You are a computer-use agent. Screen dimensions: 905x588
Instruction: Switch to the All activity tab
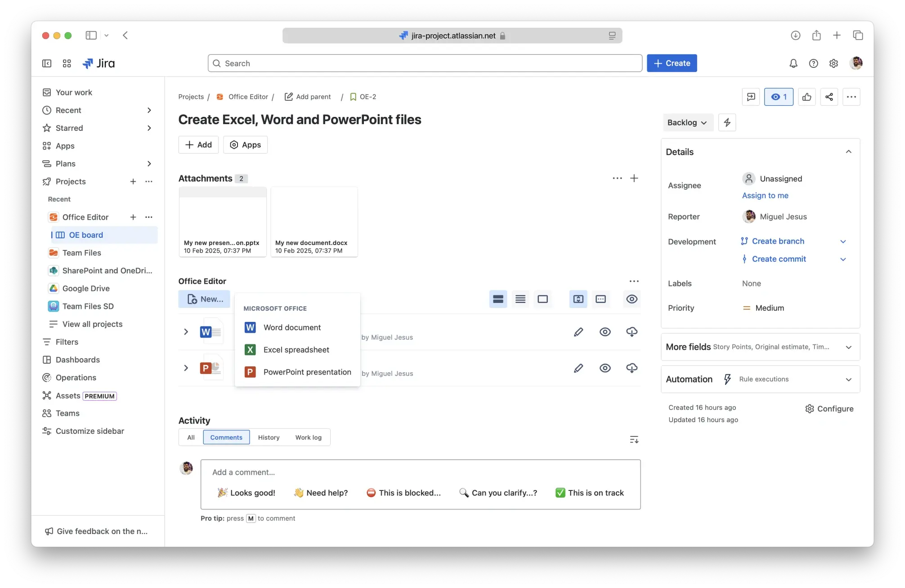point(191,437)
